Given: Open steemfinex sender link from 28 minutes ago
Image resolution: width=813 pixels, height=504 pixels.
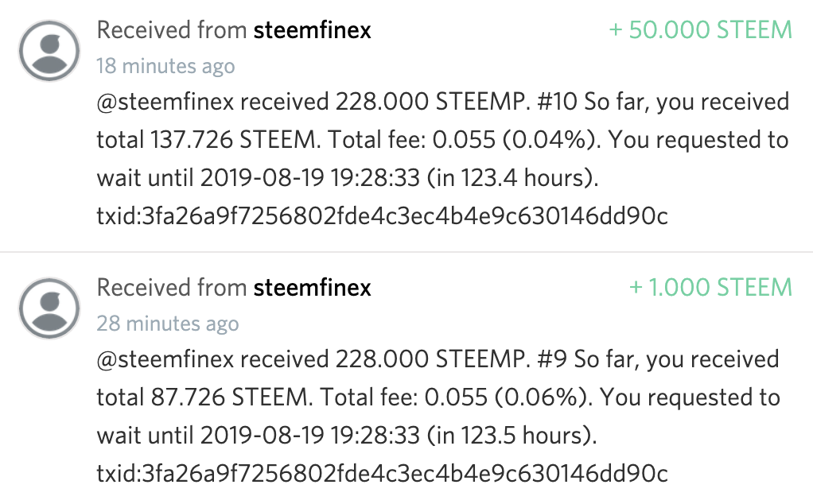Looking at the screenshot, I should click(312, 287).
